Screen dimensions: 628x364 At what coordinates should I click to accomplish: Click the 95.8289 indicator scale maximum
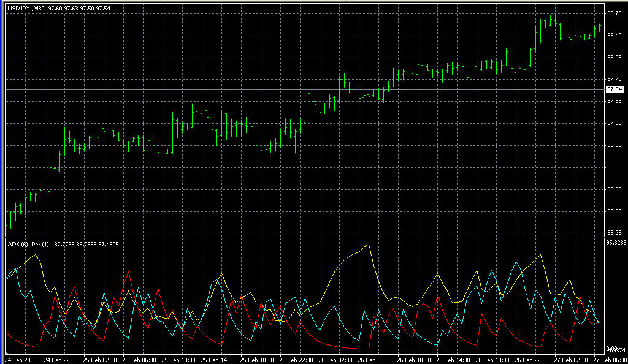(x=616, y=243)
